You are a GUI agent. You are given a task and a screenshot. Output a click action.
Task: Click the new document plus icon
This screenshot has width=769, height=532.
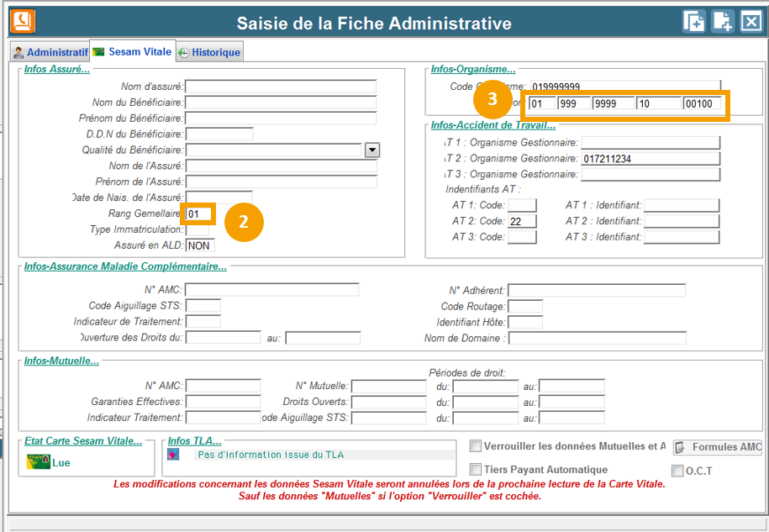[723, 22]
